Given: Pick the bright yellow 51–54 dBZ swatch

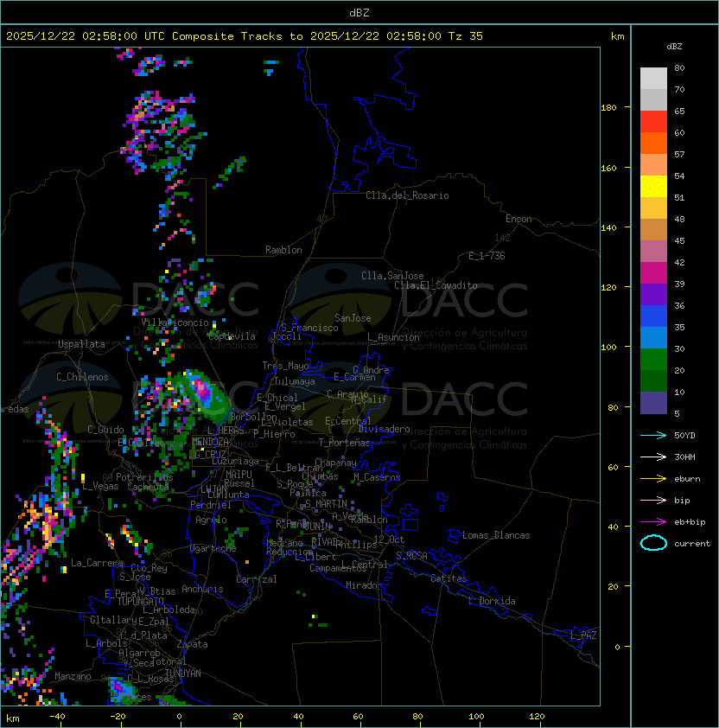Looking at the screenshot, I should (x=653, y=186).
